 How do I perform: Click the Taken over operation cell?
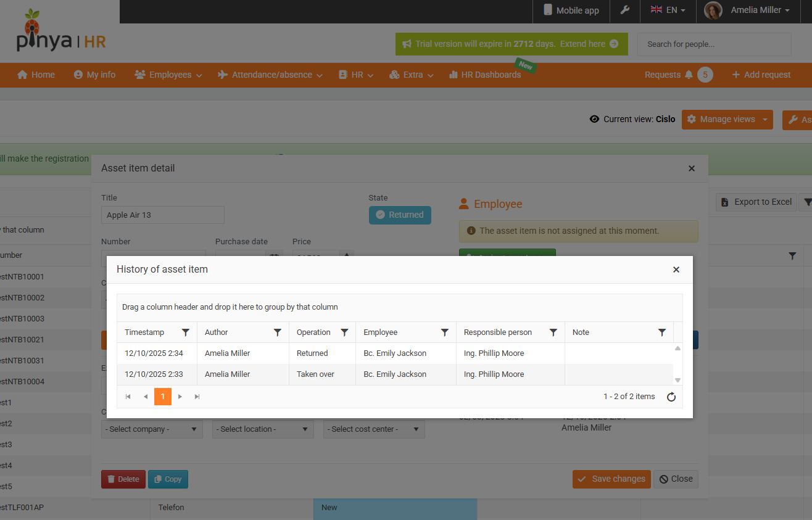322,374
